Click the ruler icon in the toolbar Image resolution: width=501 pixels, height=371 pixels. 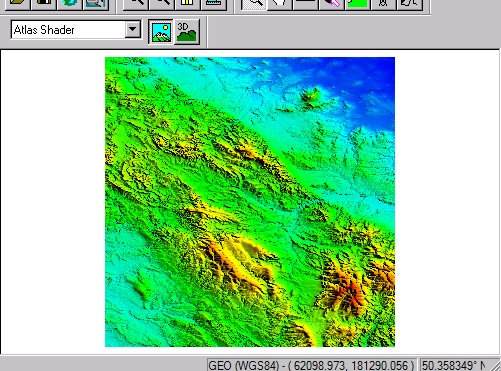[x=214, y=4]
